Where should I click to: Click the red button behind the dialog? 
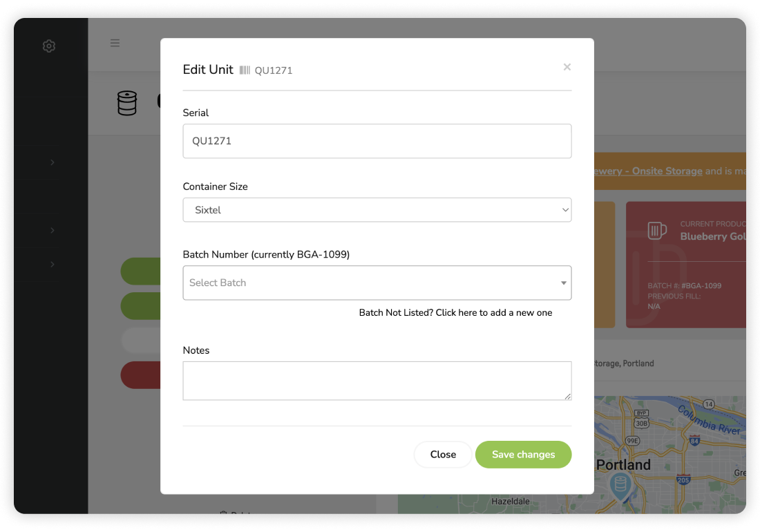click(140, 375)
